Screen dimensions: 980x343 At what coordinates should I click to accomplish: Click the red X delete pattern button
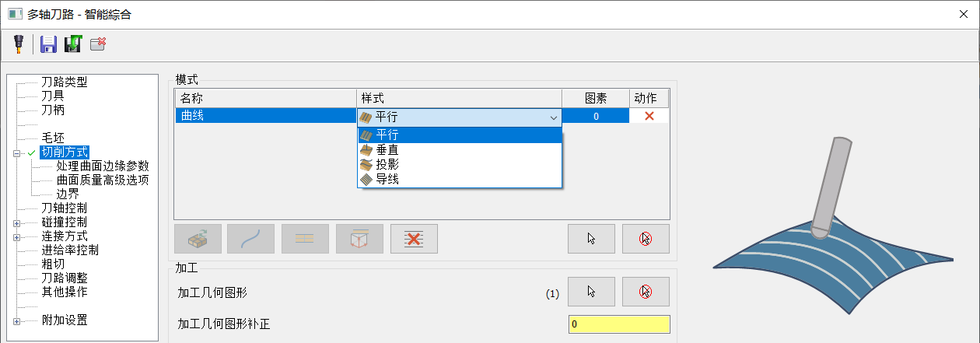414,239
